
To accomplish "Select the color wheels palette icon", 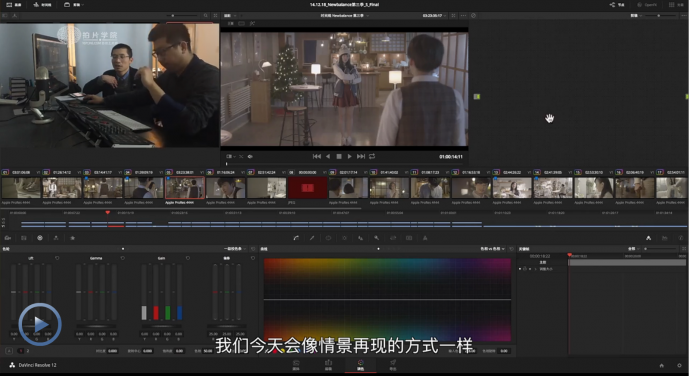I will click(40, 238).
